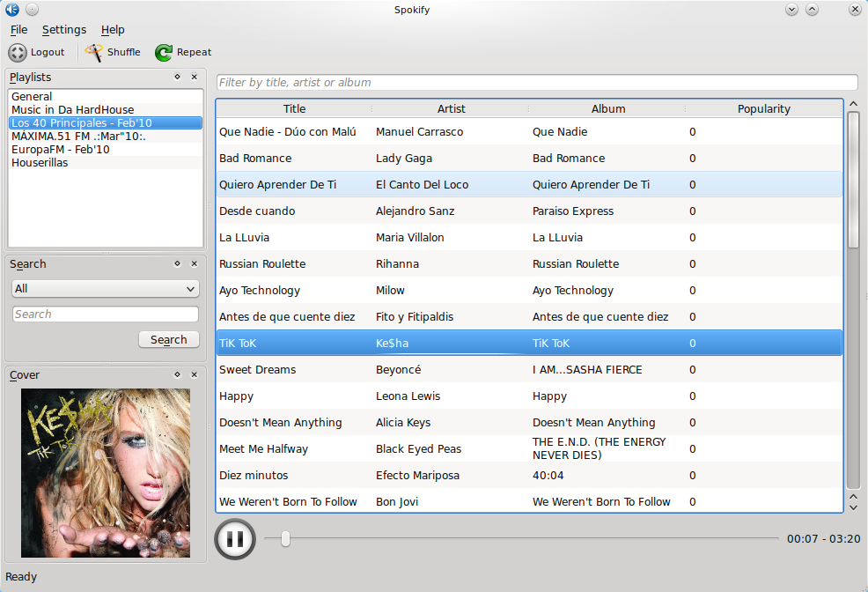Toggle Repeat playback mode

pyautogui.click(x=164, y=53)
